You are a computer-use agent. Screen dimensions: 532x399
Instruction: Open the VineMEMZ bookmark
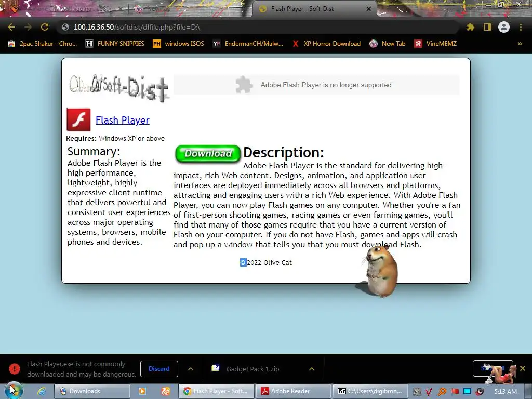coord(436,44)
